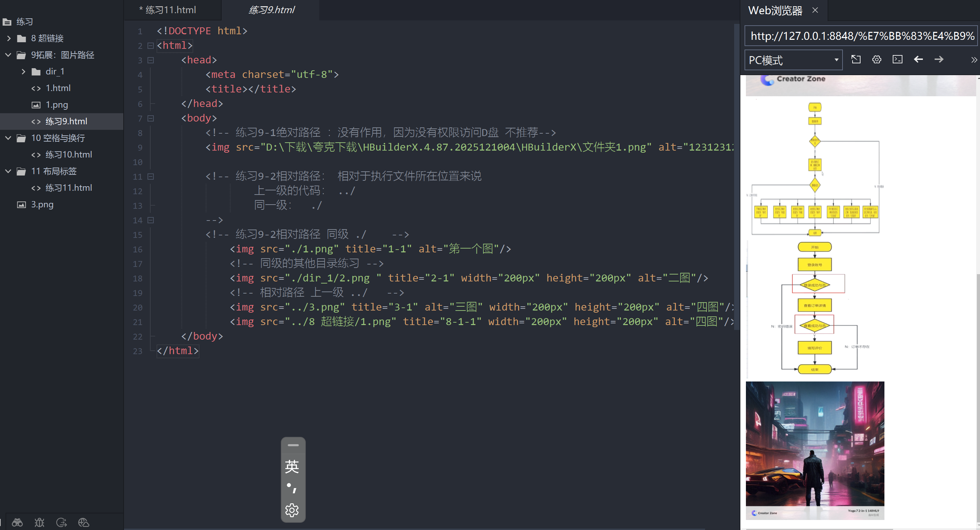Collapse the 9拓展：图片路径 folder
980x530 pixels.
tap(8, 55)
